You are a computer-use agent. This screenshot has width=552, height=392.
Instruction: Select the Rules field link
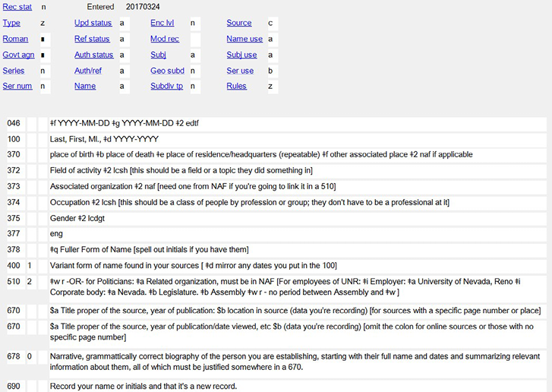pos(236,87)
